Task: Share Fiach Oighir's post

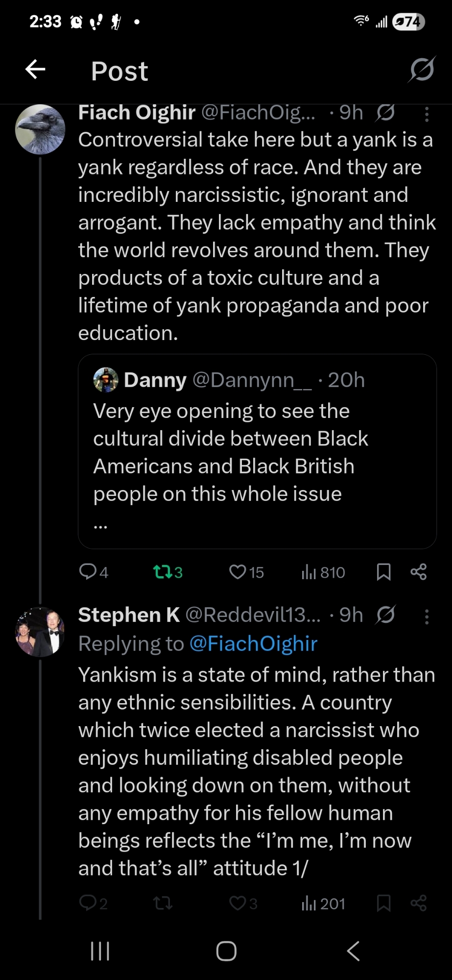Action: 419,571
